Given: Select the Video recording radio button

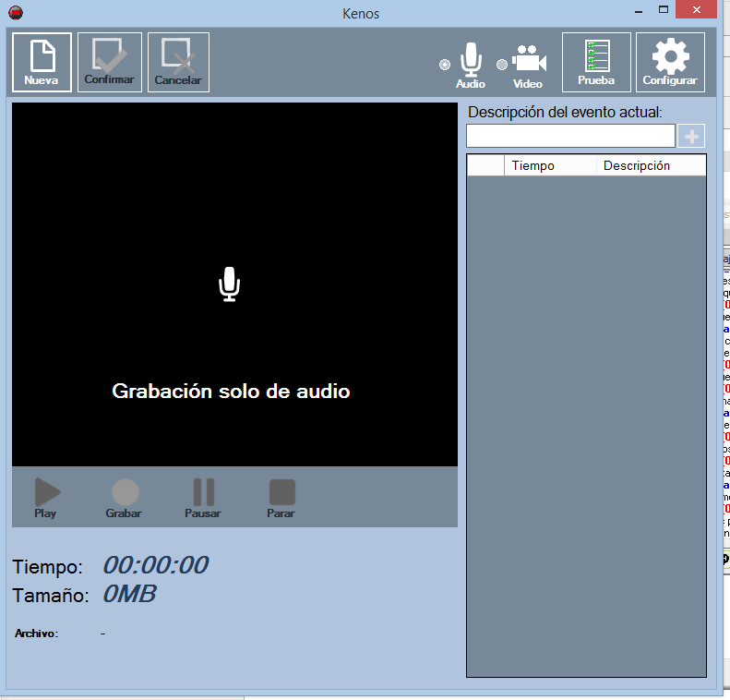Looking at the screenshot, I should [x=502, y=65].
